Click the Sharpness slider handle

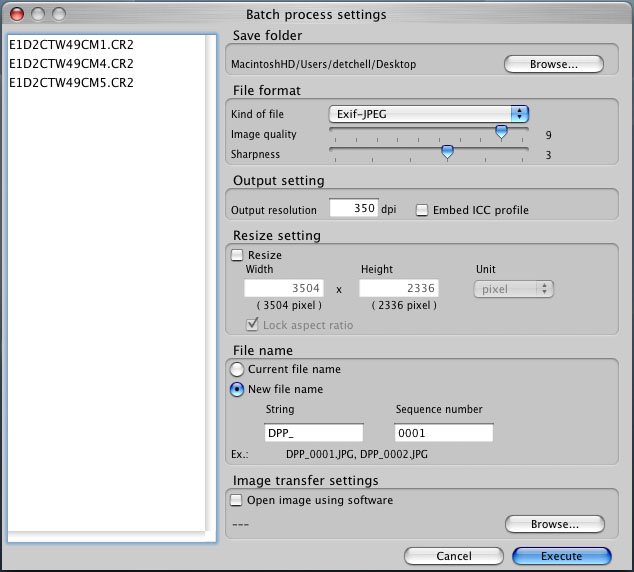pyautogui.click(x=447, y=152)
